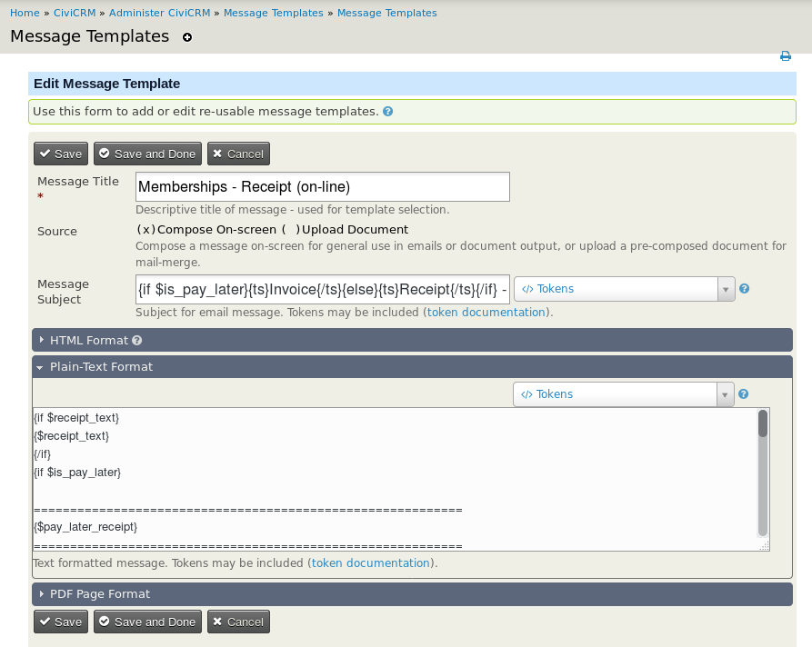812x647 pixels.
Task: Click the plain-text editor vertical scrollbar
Action: coord(763,473)
